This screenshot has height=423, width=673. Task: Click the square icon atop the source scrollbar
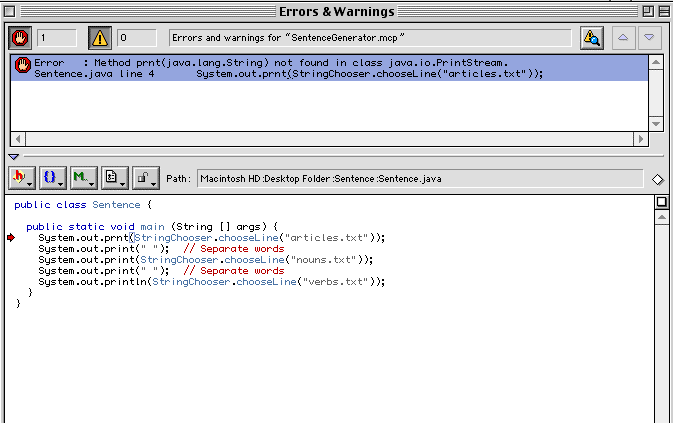tap(661, 202)
